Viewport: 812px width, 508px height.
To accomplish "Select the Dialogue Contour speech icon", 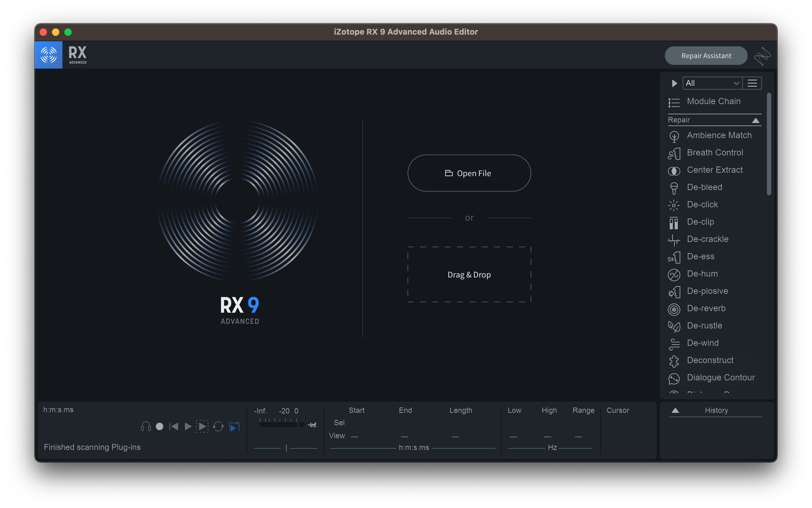I will [674, 379].
